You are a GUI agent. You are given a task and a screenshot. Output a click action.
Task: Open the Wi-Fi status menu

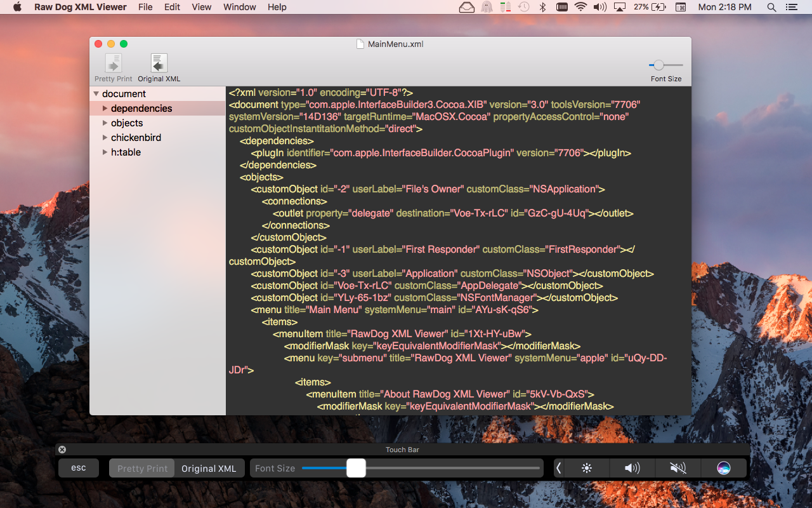tap(580, 7)
